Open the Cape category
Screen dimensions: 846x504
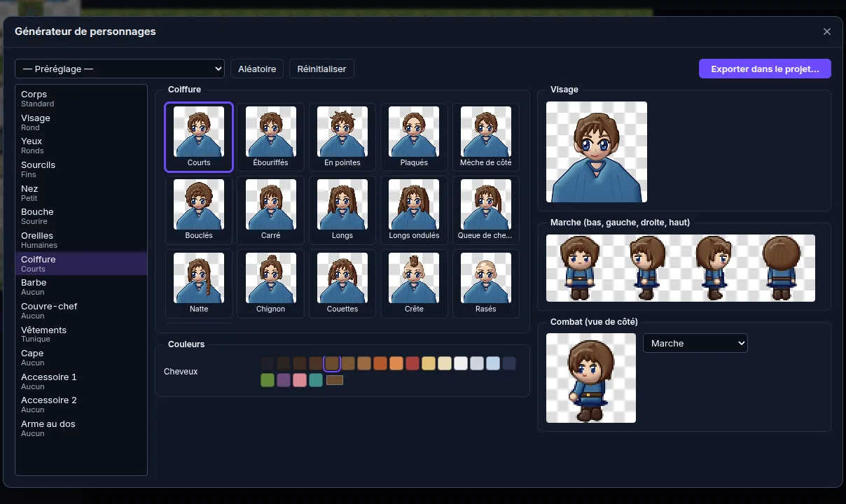coord(81,358)
